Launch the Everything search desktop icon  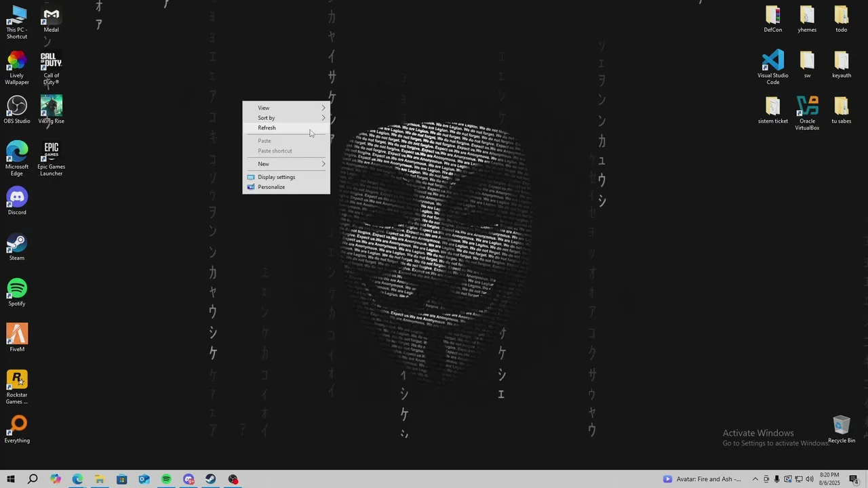17,429
